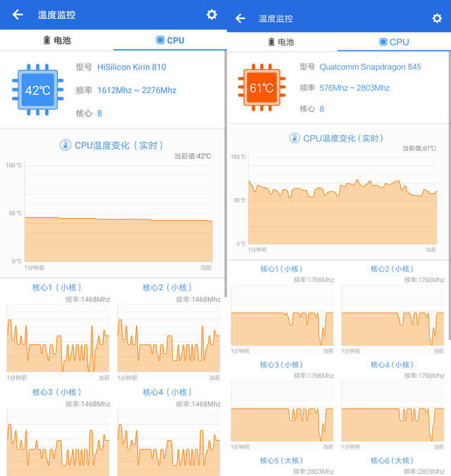Tap 核心5 (大核) heading in right screen
The width and height of the screenshot is (451, 476).
[x=281, y=460]
